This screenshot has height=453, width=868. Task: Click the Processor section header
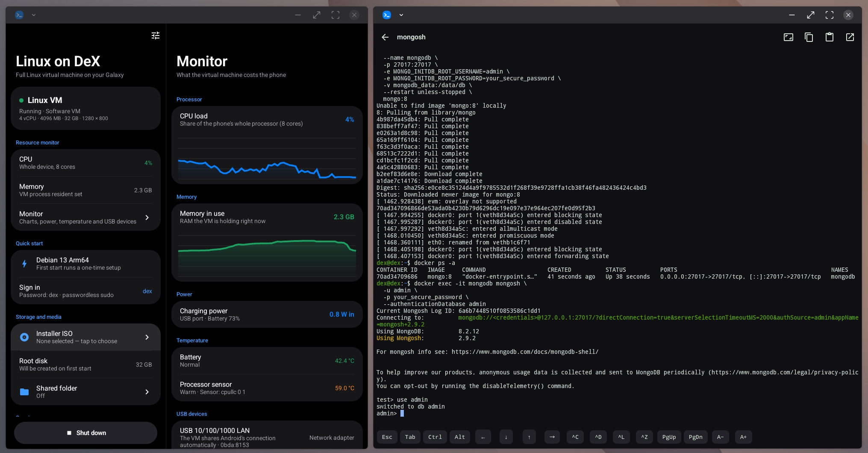point(189,99)
